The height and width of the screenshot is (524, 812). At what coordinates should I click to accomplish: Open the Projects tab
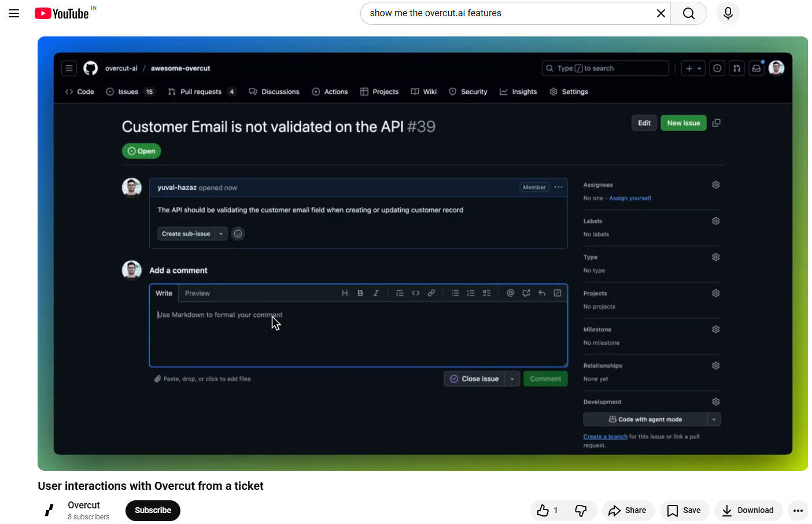[x=379, y=92]
